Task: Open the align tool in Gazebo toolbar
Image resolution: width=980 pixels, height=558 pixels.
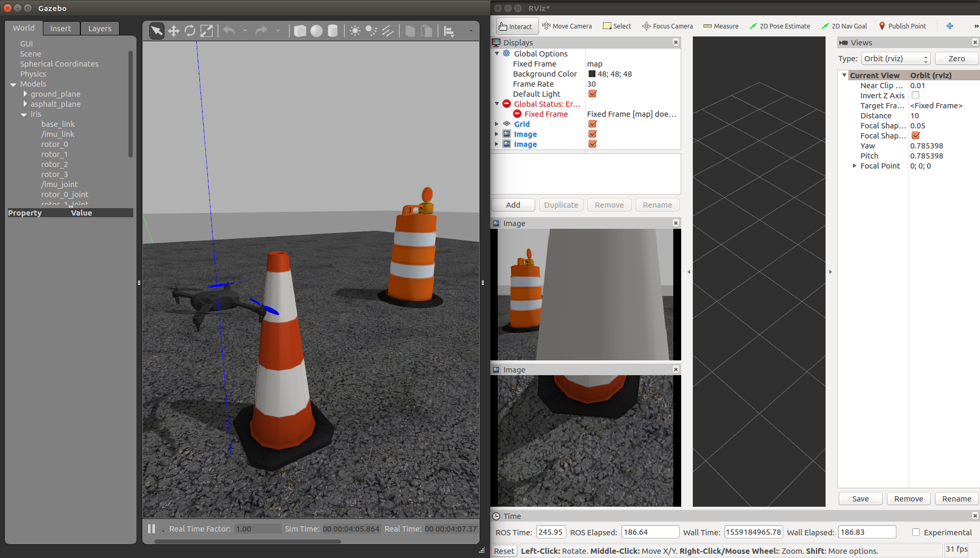Action: tap(449, 31)
